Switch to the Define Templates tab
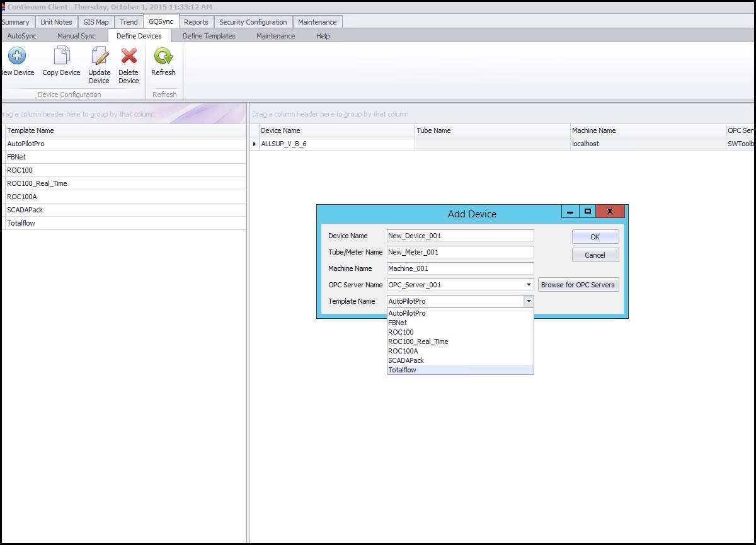This screenshot has width=756, height=545. pos(209,36)
